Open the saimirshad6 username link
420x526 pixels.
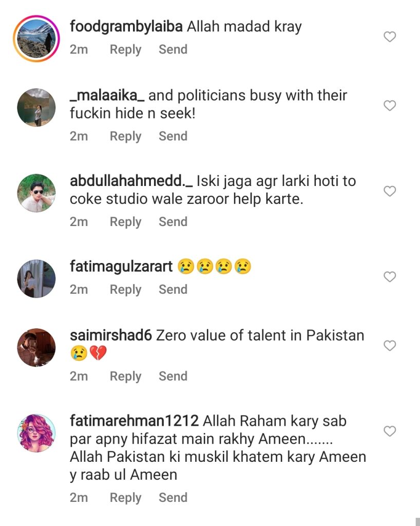[x=110, y=335]
